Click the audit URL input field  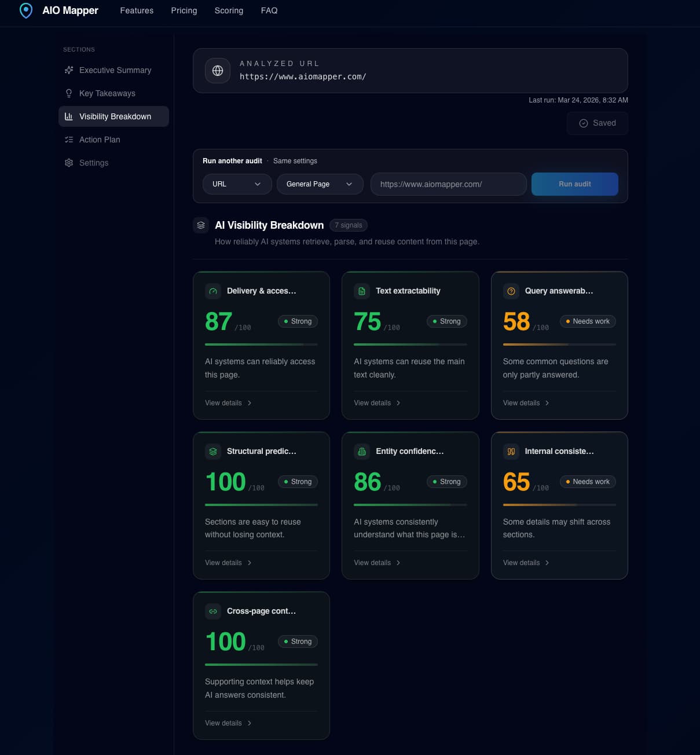(x=448, y=184)
